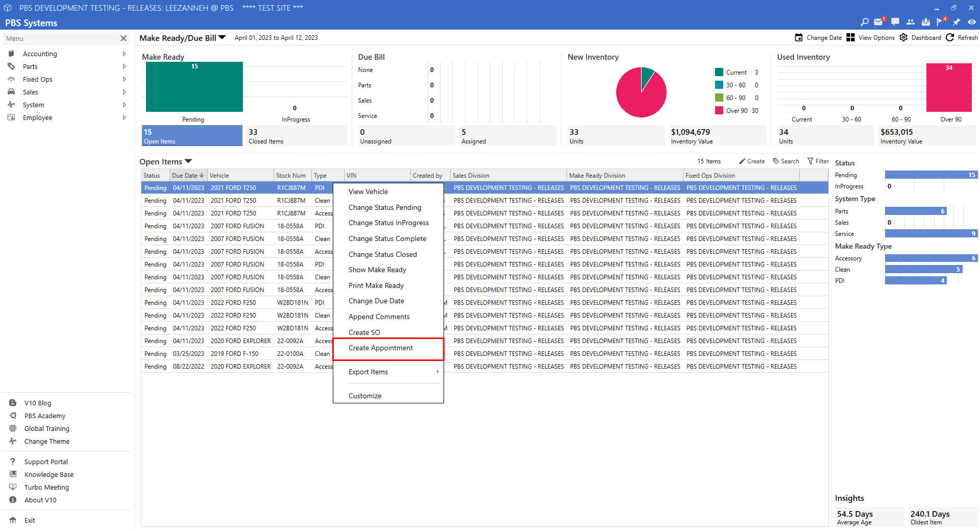This screenshot has width=980, height=531.
Task: Click the teal Current legend swatch
Action: pos(719,72)
